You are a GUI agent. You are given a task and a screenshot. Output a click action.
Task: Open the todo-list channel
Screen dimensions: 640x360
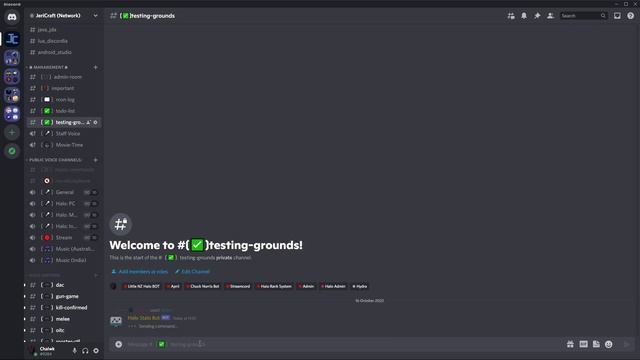[64, 111]
